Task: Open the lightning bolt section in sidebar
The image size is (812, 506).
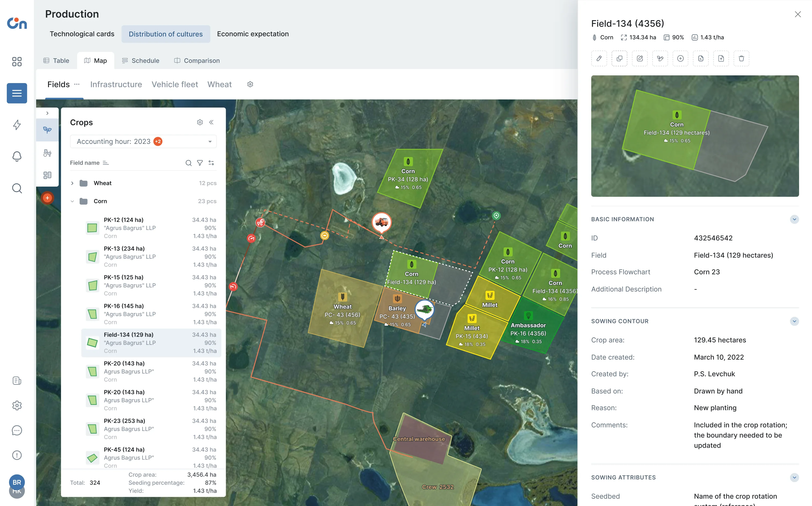Action: click(x=17, y=125)
